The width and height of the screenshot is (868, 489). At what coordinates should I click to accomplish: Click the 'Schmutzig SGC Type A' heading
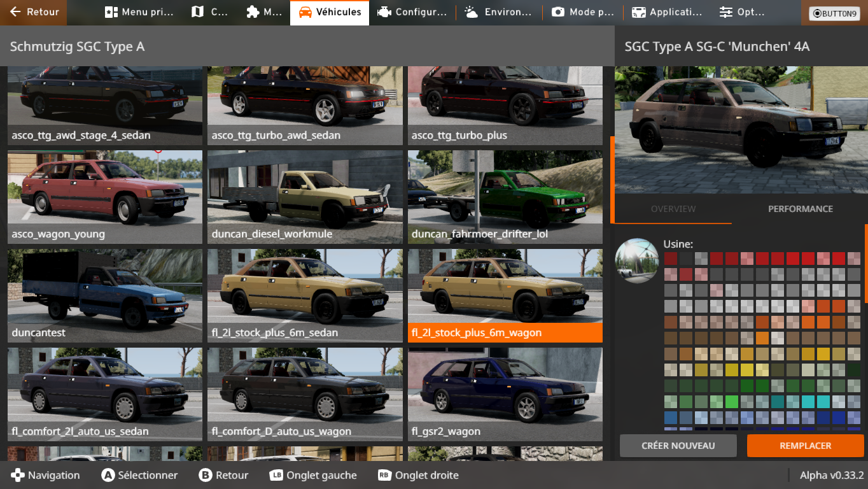pyautogui.click(x=78, y=46)
